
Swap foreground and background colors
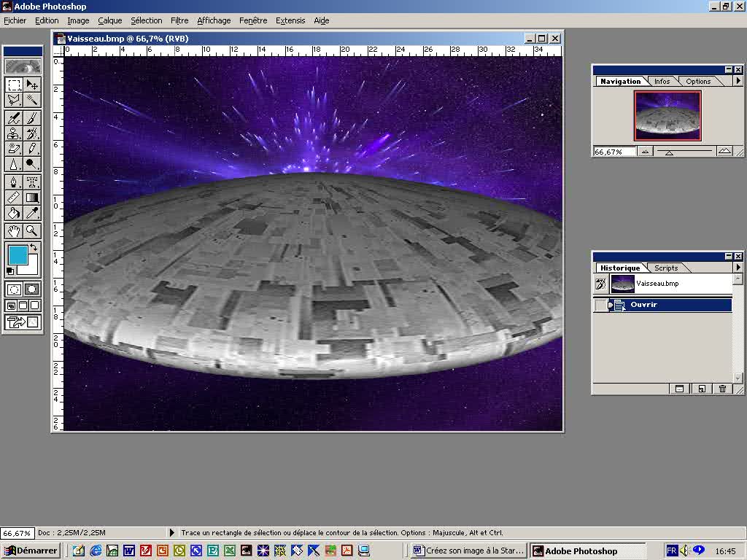pos(33,249)
